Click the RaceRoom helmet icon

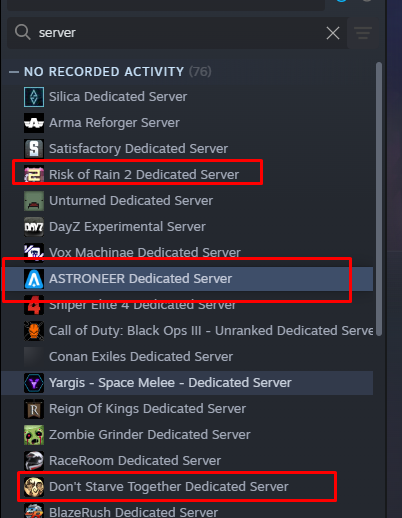click(34, 461)
